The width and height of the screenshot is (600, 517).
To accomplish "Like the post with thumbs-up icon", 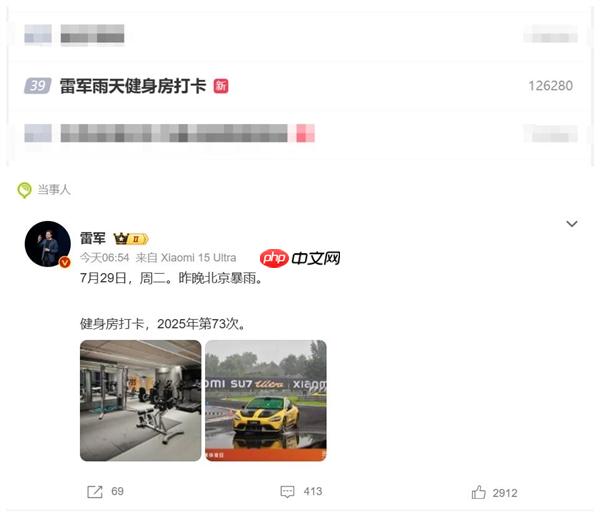I will click(478, 492).
